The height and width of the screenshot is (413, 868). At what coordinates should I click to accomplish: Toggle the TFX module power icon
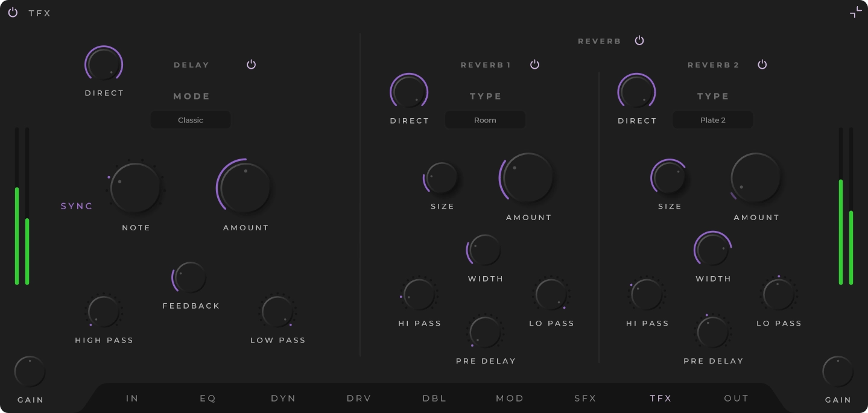coord(13,13)
